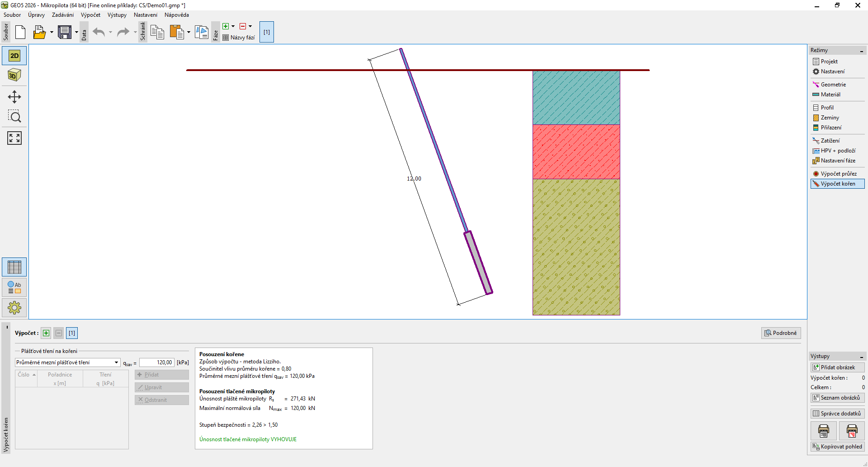The height and width of the screenshot is (467, 868).
Task: Click the Přidat obrázek button
Action: 837,367
